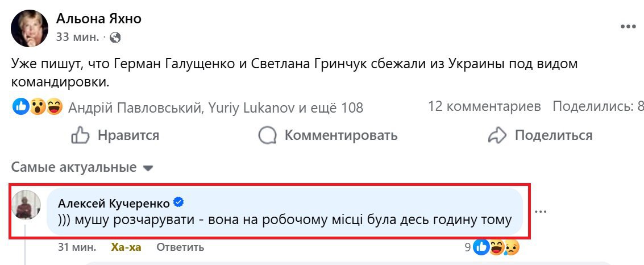Click the blue verified badge icon
Screen dimensions: 644x265
[x=178, y=202]
